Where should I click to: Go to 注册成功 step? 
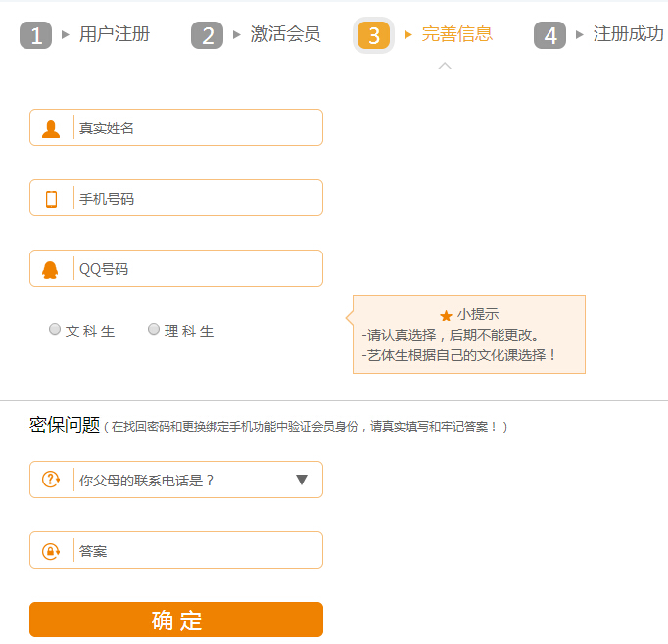629,34
